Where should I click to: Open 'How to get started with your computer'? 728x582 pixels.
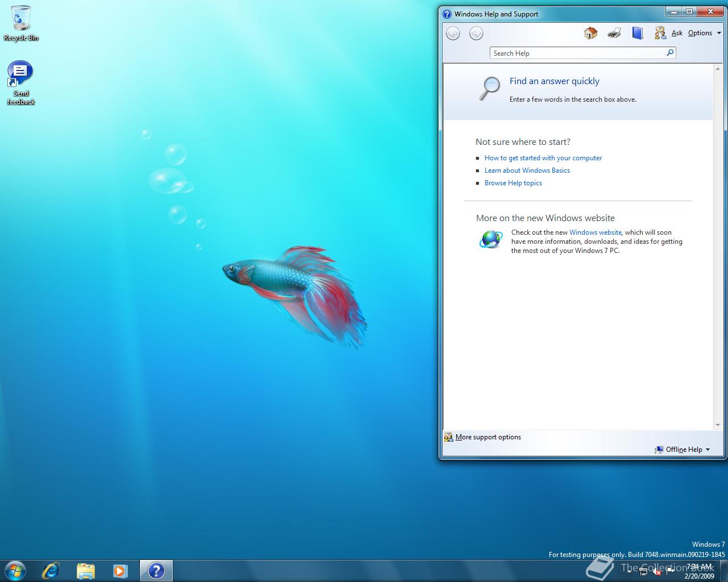(543, 158)
